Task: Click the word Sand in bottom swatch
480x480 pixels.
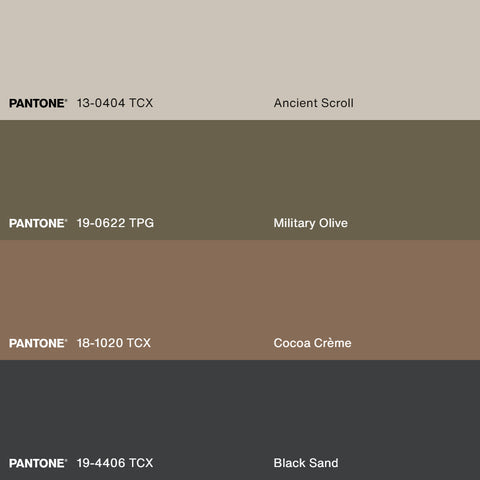Action: coord(324,463)
